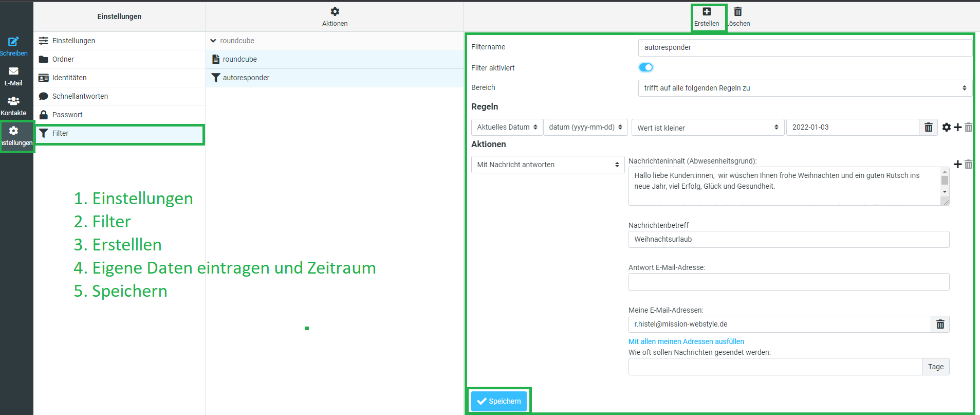Click the Erstellen filter icon
Viewport: 980px width, 415px height.
tap(707, 12)
